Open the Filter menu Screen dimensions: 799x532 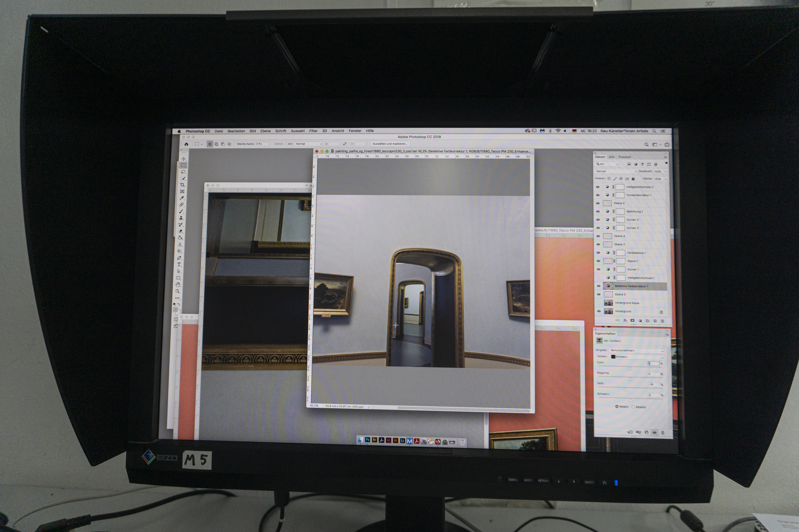[313, 131]
